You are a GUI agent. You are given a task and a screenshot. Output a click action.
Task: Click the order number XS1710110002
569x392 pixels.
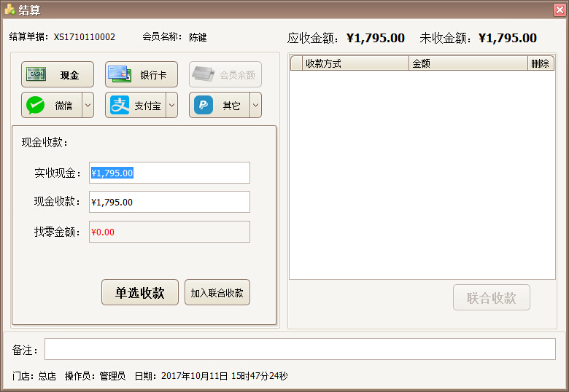point(85,37)
